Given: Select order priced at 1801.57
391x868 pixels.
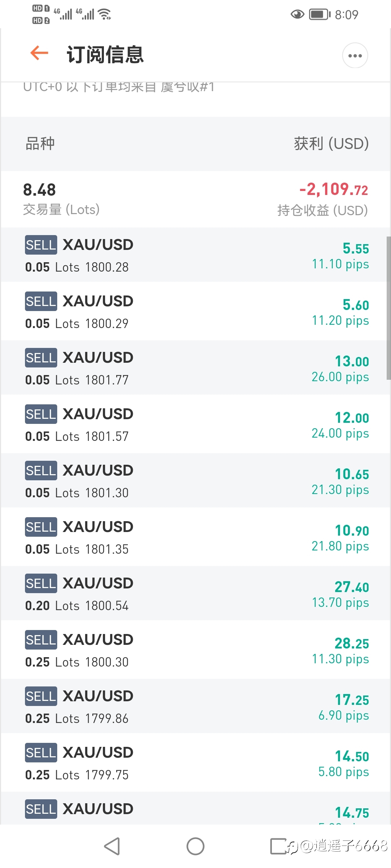Looking at the screenshot, I should pyautogui.click(x=195, y=424).
